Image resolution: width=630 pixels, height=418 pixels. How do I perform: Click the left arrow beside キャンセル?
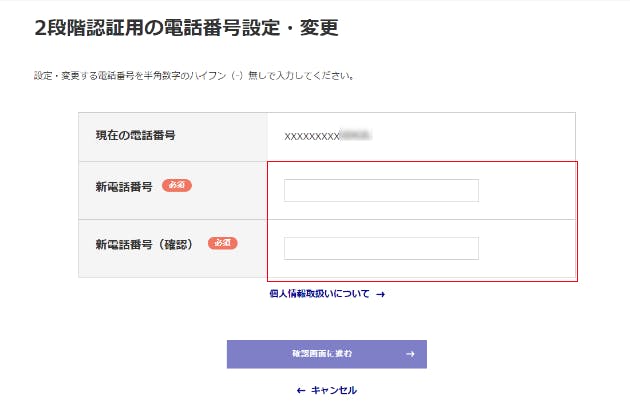[301, 390]
